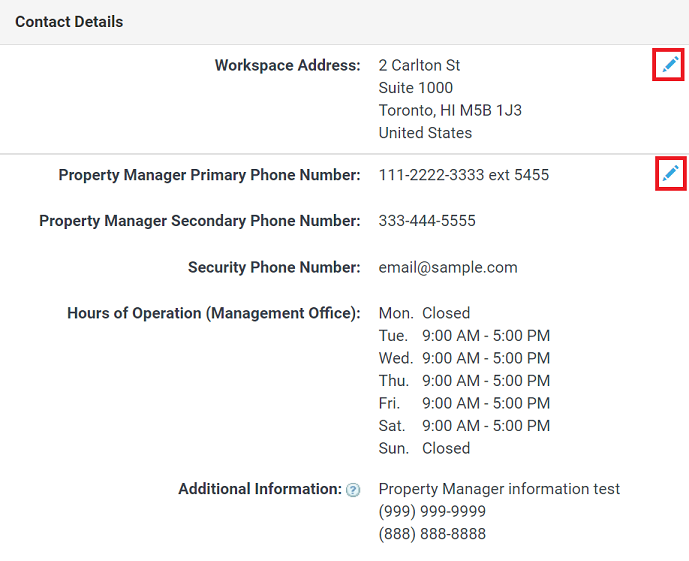This screenshot has height=561, width=689.
Task: Click the Sun. Closed hours row
Action: click(x=424, y=448)
